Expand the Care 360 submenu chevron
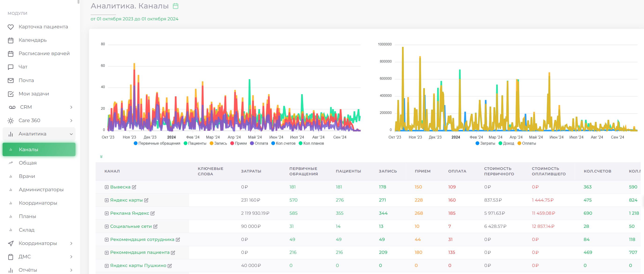Screen dimensions: 644x274 (x=71, y=121)
